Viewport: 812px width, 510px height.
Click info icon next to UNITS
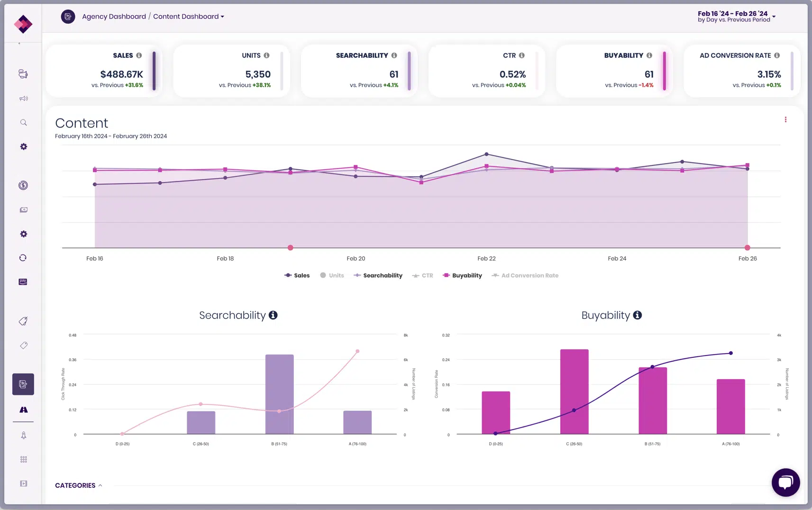point(266,55)
